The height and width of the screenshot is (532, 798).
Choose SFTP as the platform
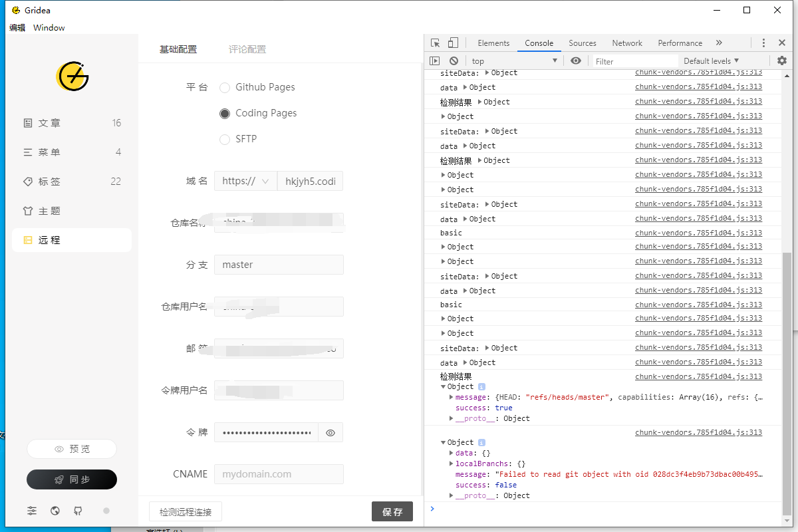point(225,139)
